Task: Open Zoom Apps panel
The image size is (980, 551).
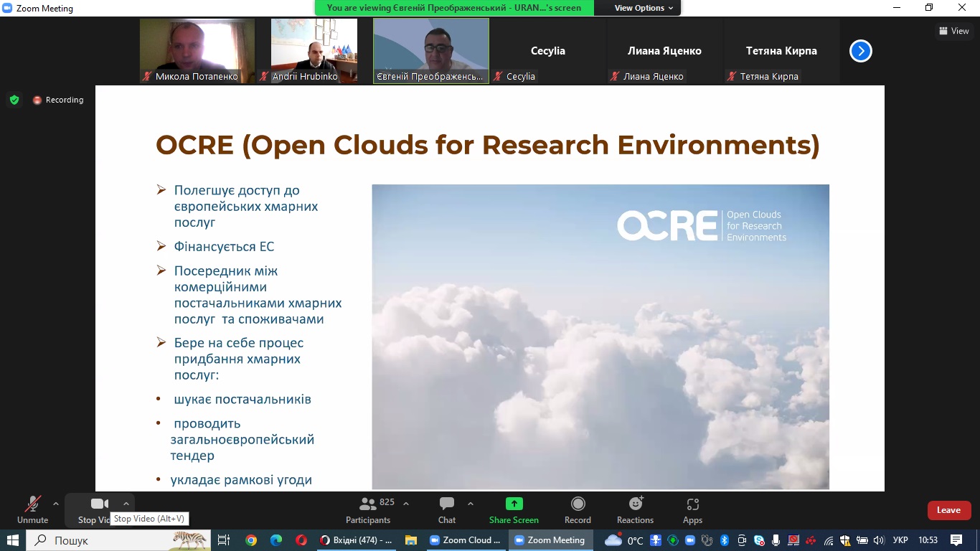Action: [692, 511]
